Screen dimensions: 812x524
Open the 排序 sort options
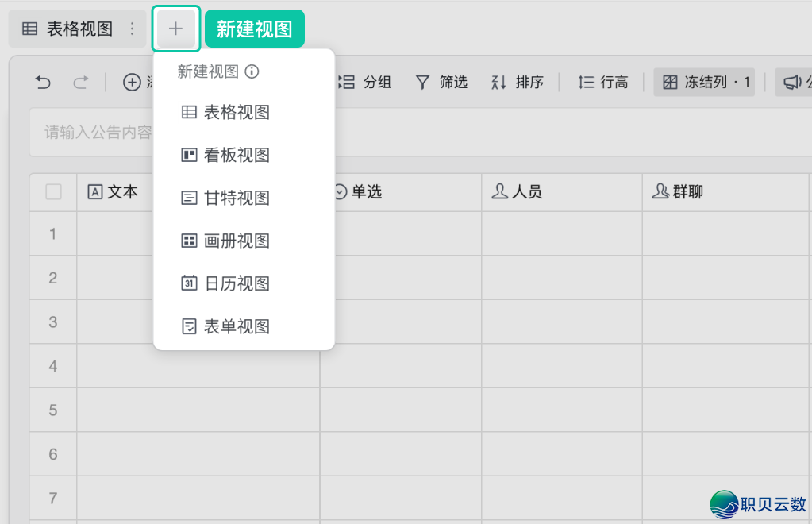[x=518, y=83]
